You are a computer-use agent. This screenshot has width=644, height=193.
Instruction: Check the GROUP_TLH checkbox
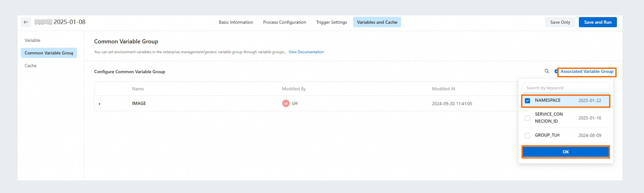[x=527, y=136]
